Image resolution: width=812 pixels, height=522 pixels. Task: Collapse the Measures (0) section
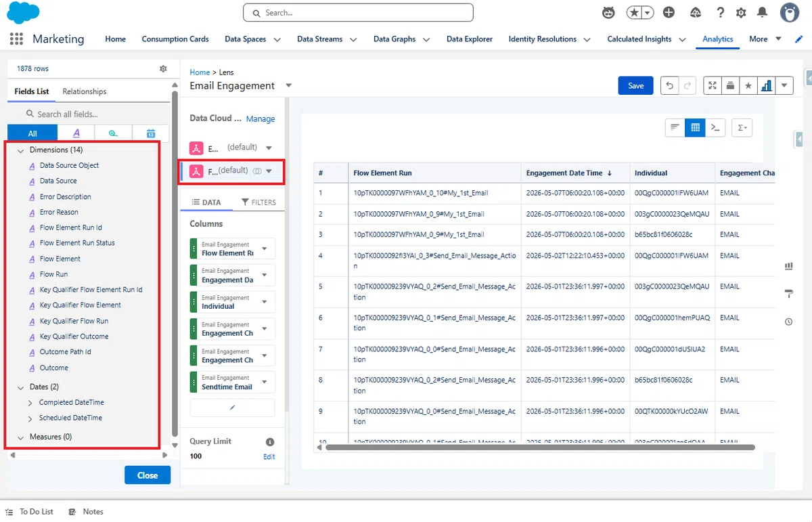[x=21, y=437]
